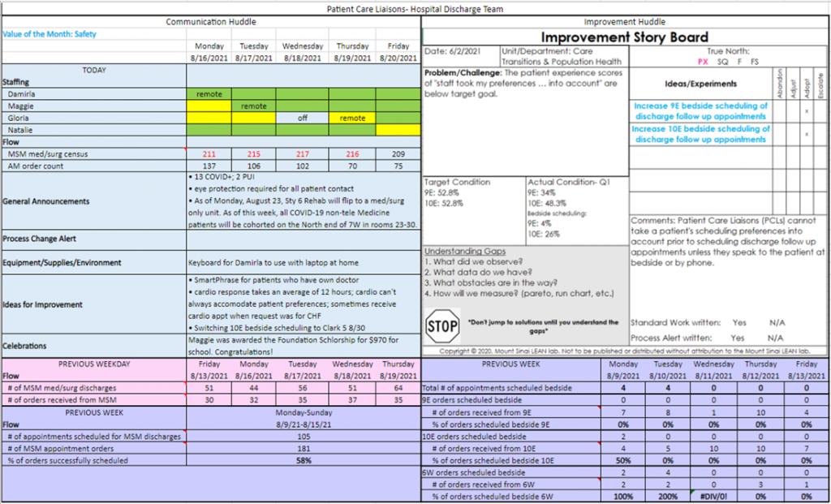The height and width of the screenshot is (504, 831).
Task: Click Yes beside Standard Work written
Action: [738, 323]
